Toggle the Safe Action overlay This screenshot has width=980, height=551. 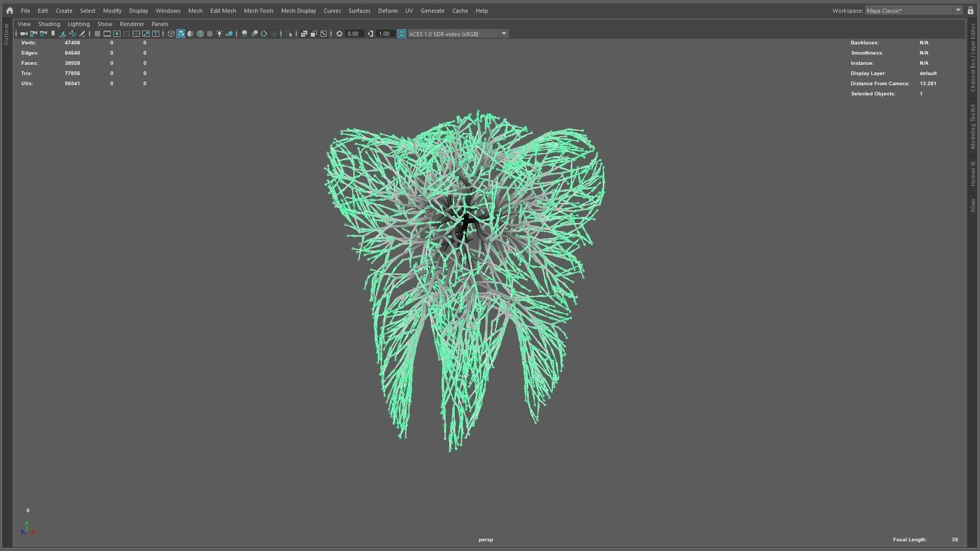tap(146, 34)
